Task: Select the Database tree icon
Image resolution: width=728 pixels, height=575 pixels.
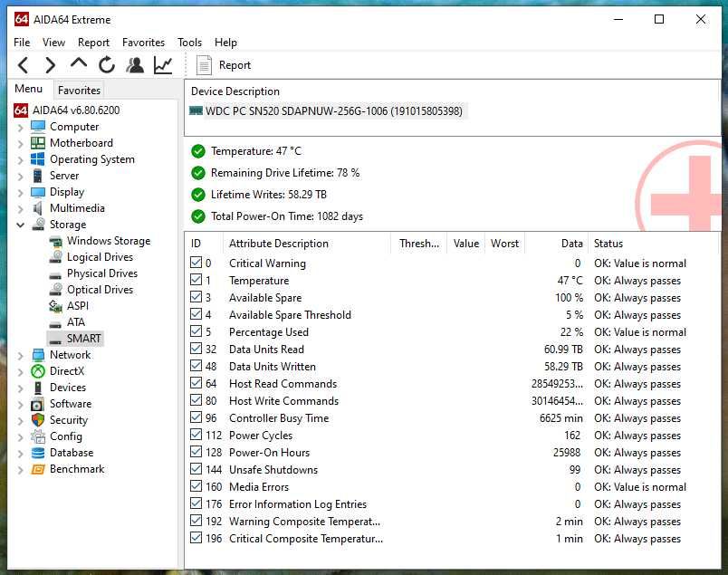Action: (x=38, y=453)
